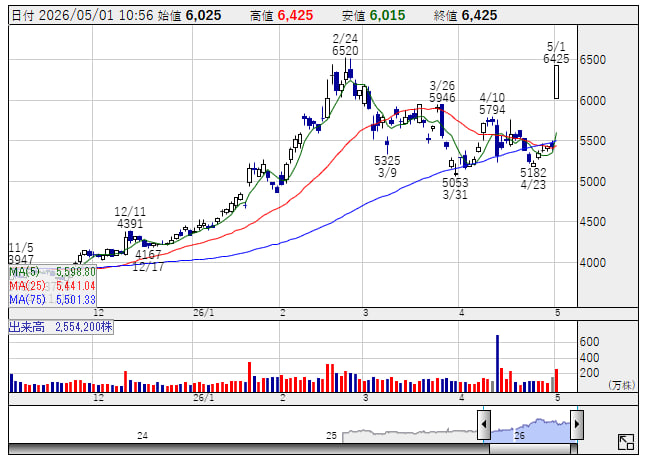
Task: Click the 11/5 3947 label
Action: point(21,253)
